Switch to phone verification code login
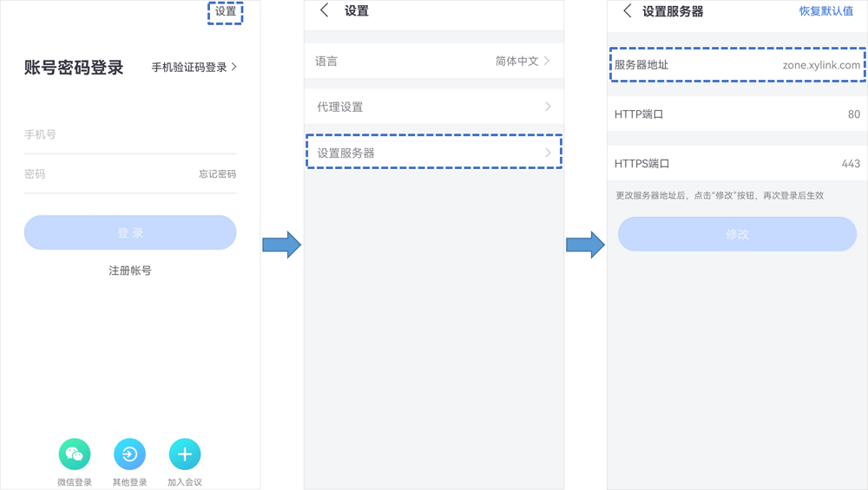 click(194, 67)
